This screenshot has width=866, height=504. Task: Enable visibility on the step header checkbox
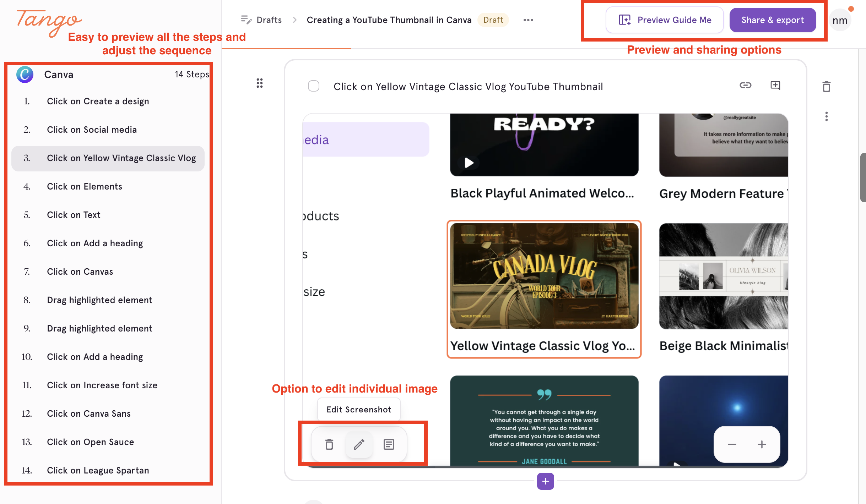tap(313, 85)
